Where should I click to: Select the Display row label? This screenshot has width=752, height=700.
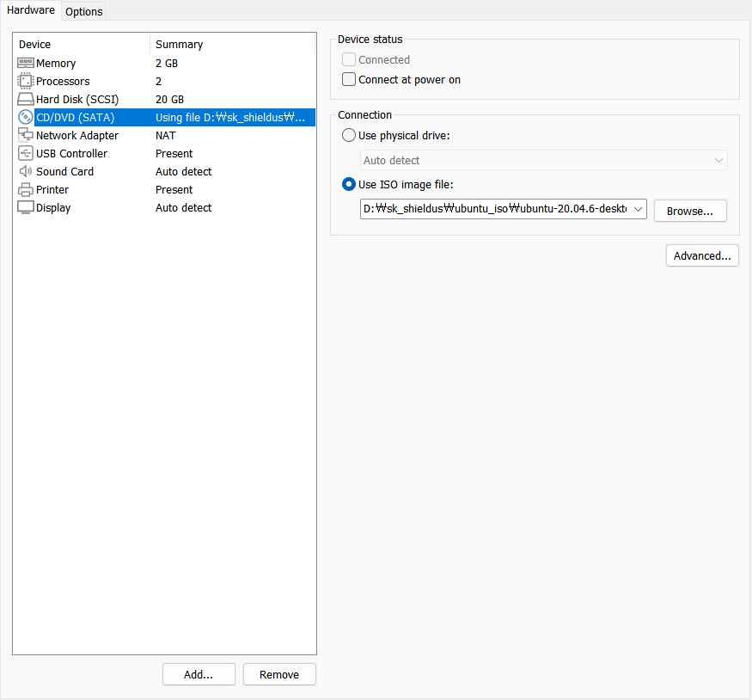click(53, 208)
